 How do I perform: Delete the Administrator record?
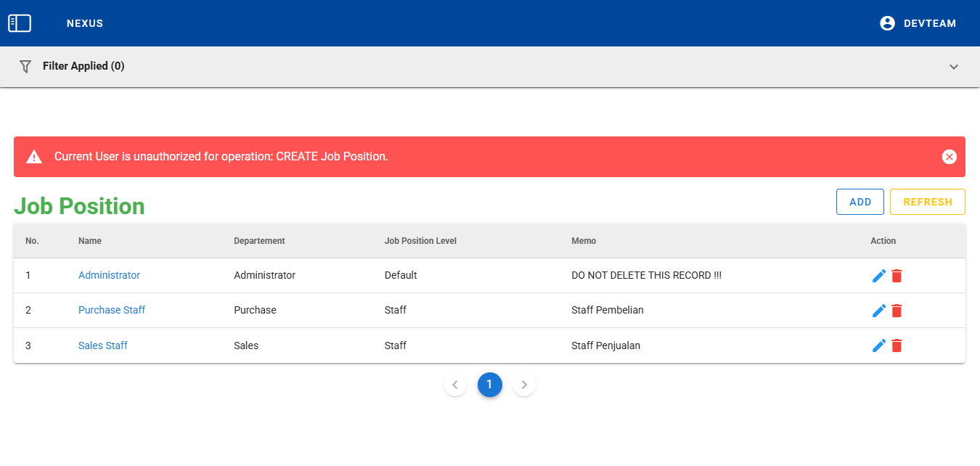point(897,276)
